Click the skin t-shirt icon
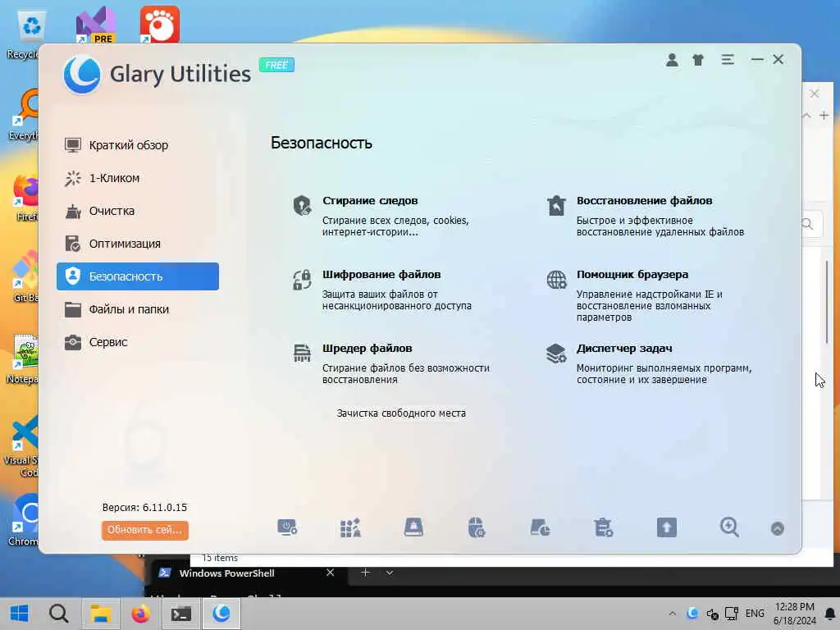 (698, 60)
